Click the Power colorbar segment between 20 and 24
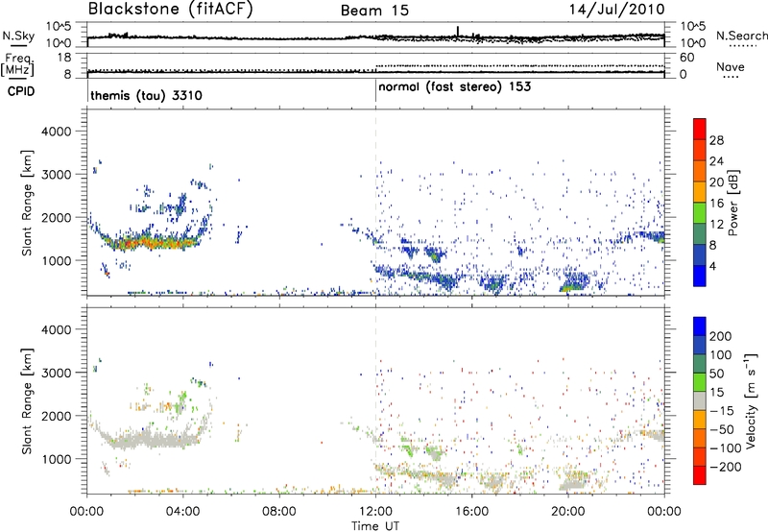768x532 pixels. (700, 171)
